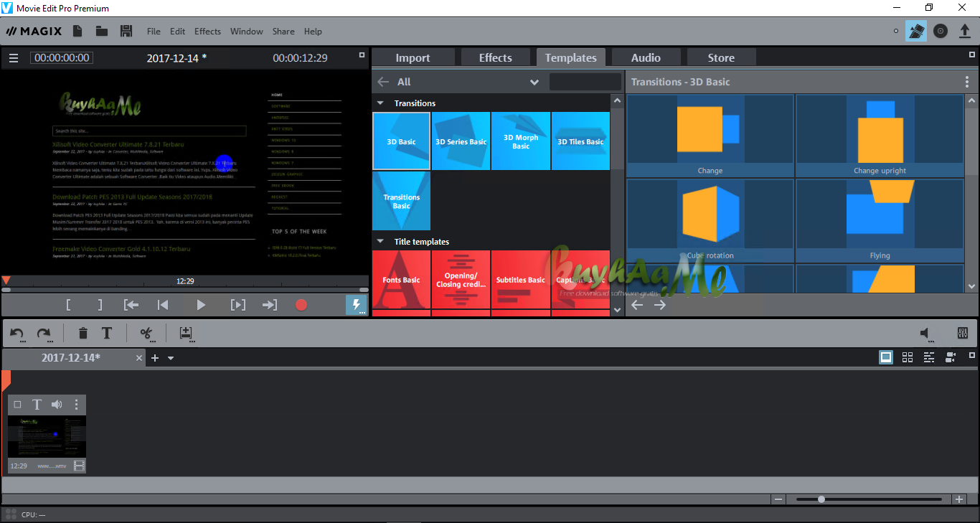Select the Transitions Basic tile

(x=402, y=201)
